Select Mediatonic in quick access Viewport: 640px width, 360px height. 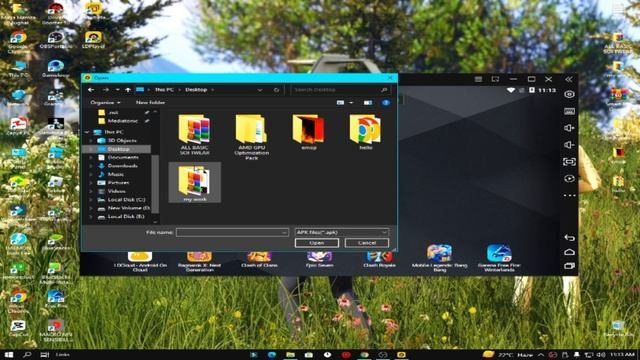click(x=122, y=121)
